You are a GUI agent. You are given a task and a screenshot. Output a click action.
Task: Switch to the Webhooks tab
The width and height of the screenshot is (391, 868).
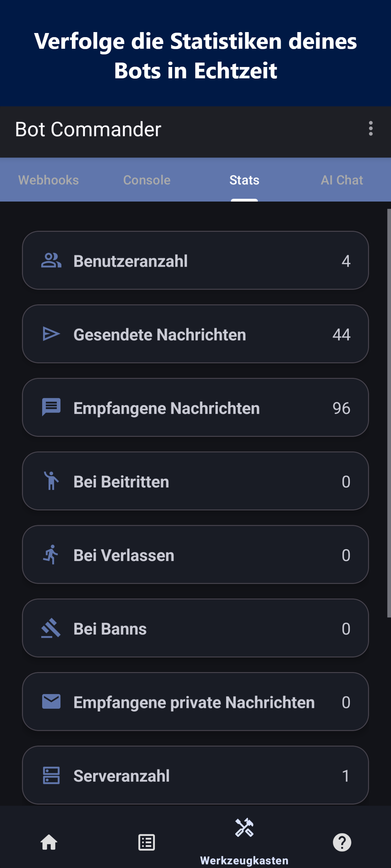(48, 180)
